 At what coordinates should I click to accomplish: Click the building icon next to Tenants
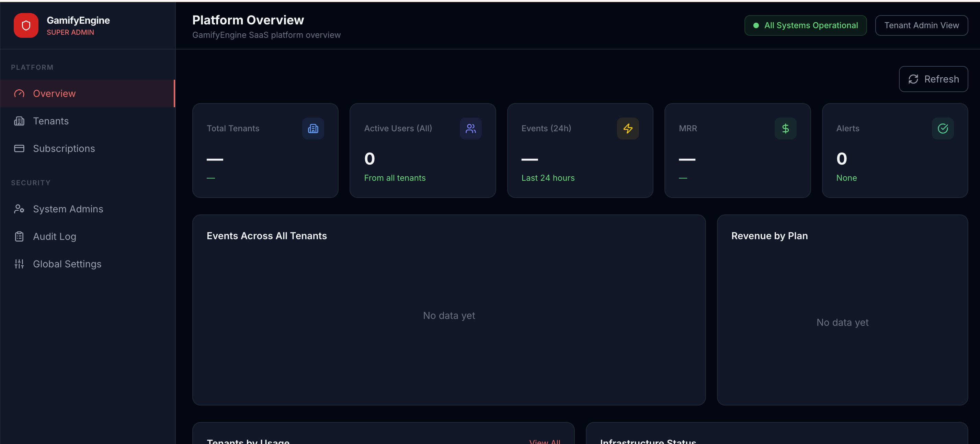19,121
